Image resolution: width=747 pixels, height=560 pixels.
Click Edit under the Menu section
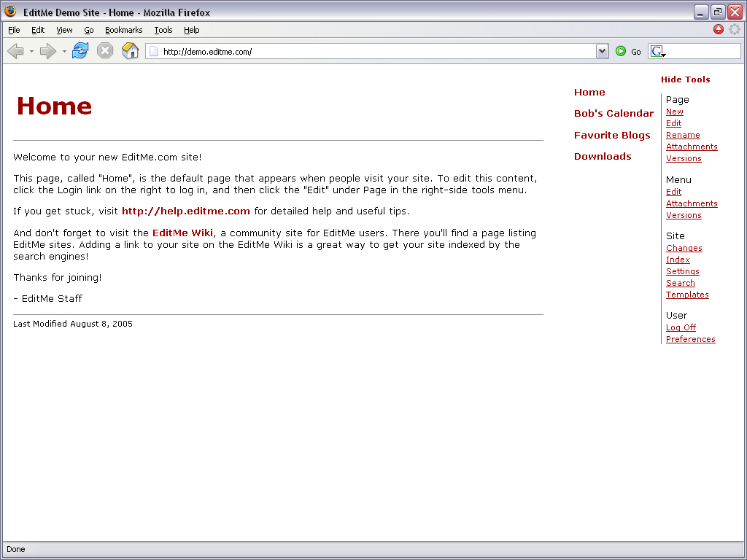point(673,192)
